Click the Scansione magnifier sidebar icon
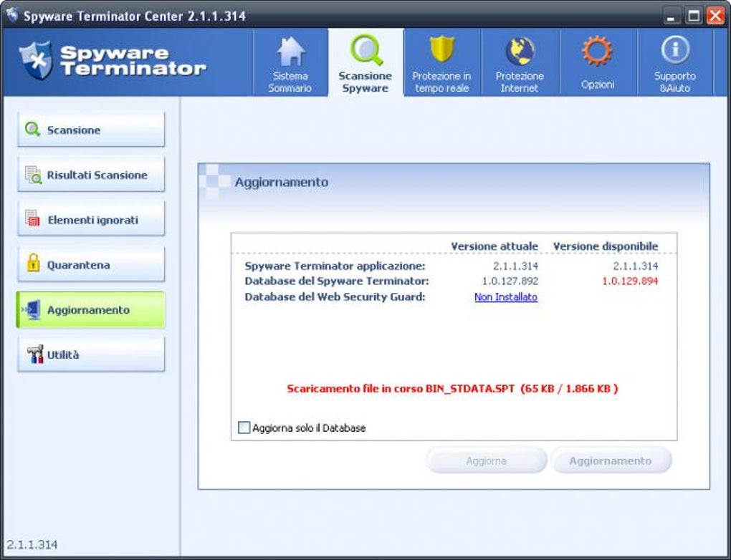The image size is (731, 560). (x=32, y=129)
